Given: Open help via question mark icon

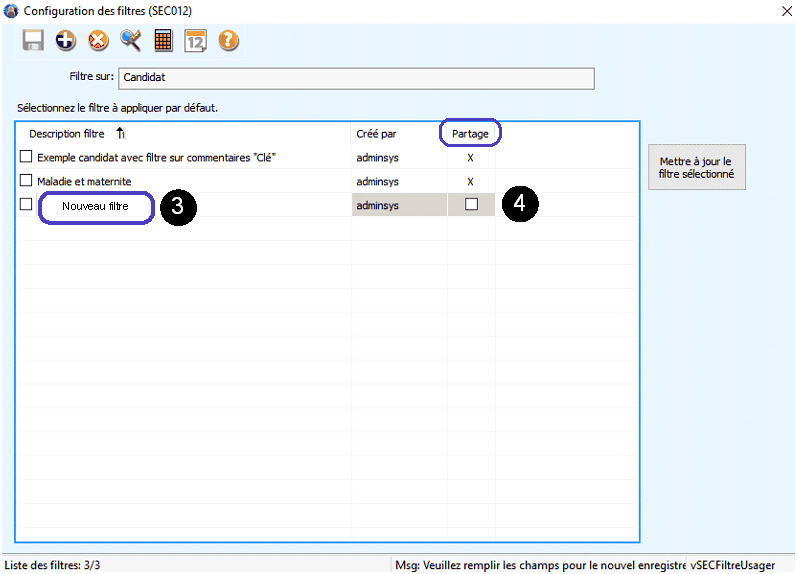Looking at the screenshot, I should coord(228,41).
